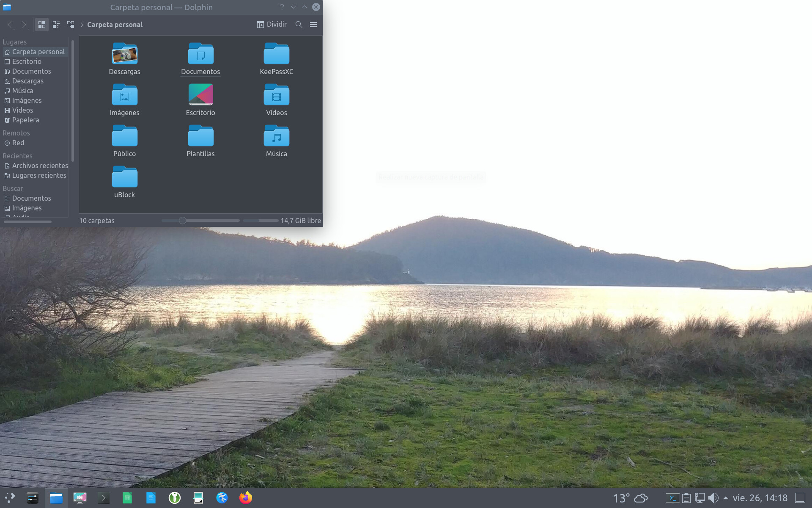Viewport: 812px width, 508px height.
Task: Open Papelera trash in the sidebar
Action: [35, 120]
